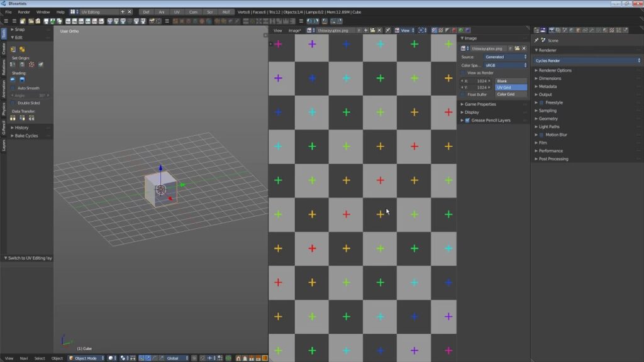Open the Object Mode selector
This screenshot has width=644, height=362.
[x=86, y=358]
